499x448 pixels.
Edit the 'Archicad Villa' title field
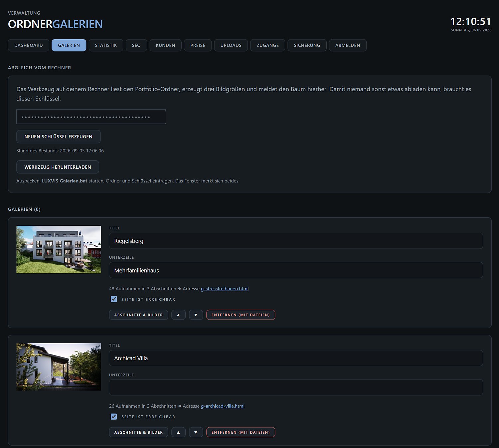point(296,358)
